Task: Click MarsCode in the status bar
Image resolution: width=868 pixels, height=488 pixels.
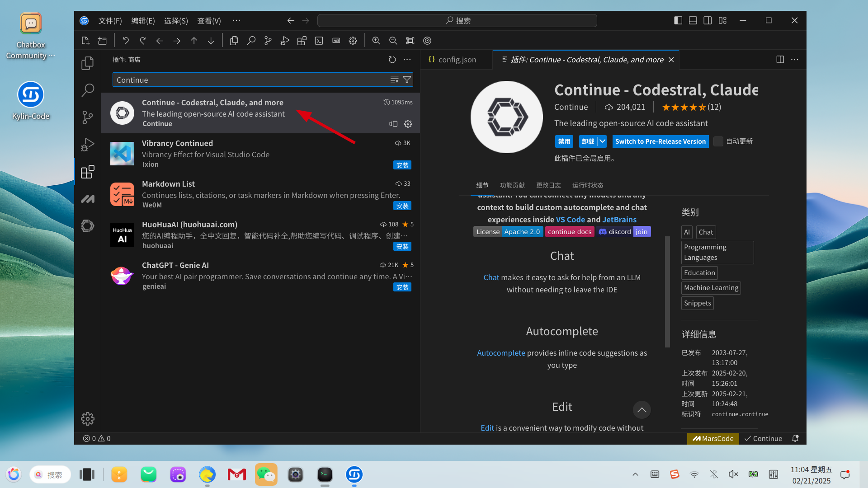Action: [713, 438]
